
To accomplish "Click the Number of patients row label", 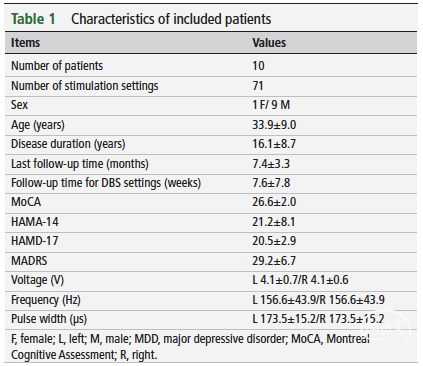I will [x=57, y=66].
